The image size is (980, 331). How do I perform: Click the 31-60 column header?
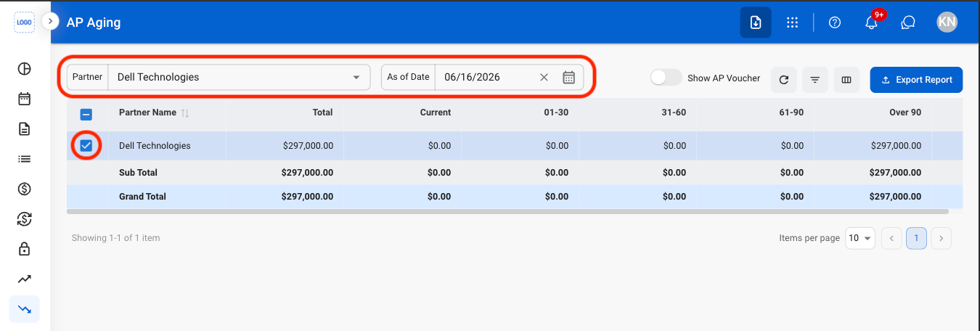point(674,113)
